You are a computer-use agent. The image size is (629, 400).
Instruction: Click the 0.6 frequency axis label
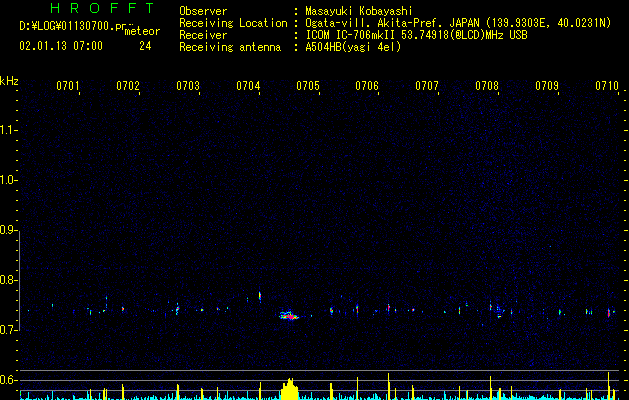pyautogui.click(x=8, y=380)
